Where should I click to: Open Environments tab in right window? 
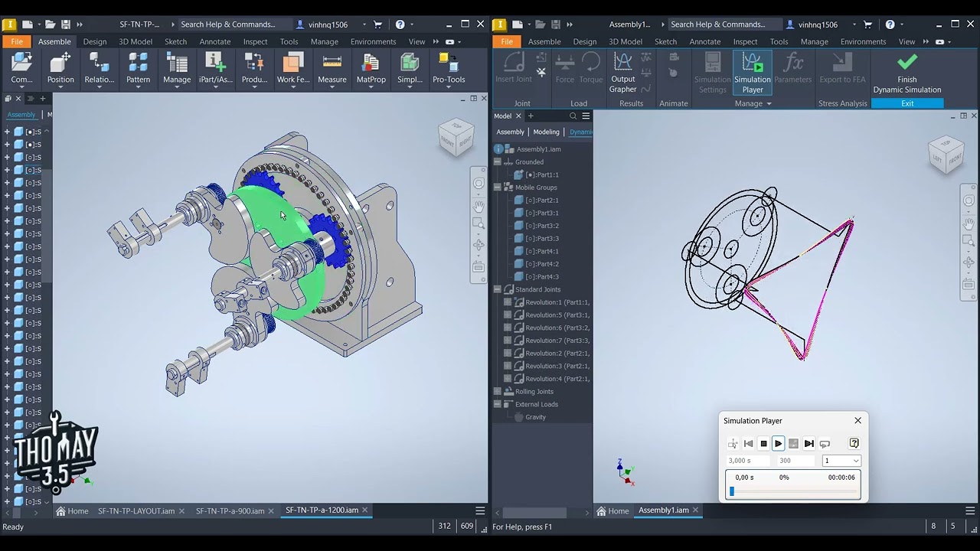(863, 41)
